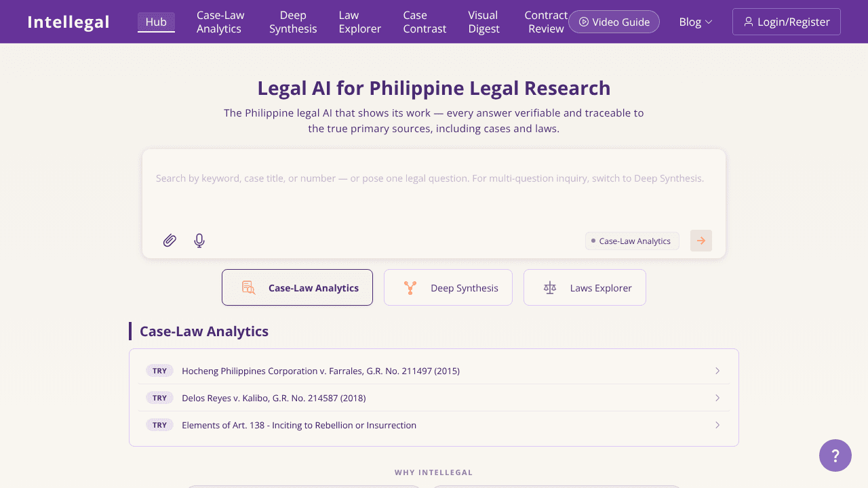Click the Case-Law Analytics mode chip in search box
This screenshot has height=488, width=868.
point(632,241)
